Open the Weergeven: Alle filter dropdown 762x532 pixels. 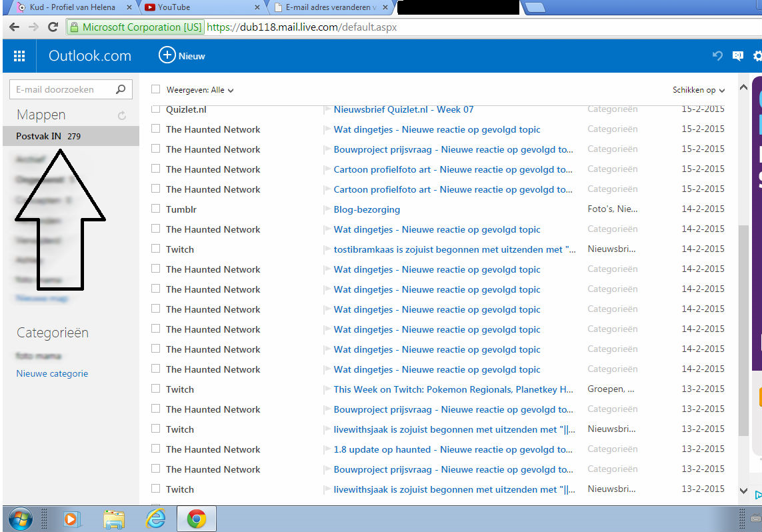200,90
